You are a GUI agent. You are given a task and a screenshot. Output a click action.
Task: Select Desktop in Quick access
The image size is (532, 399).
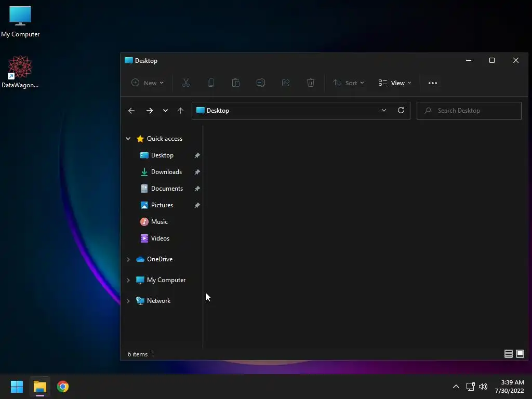[162, 155]
